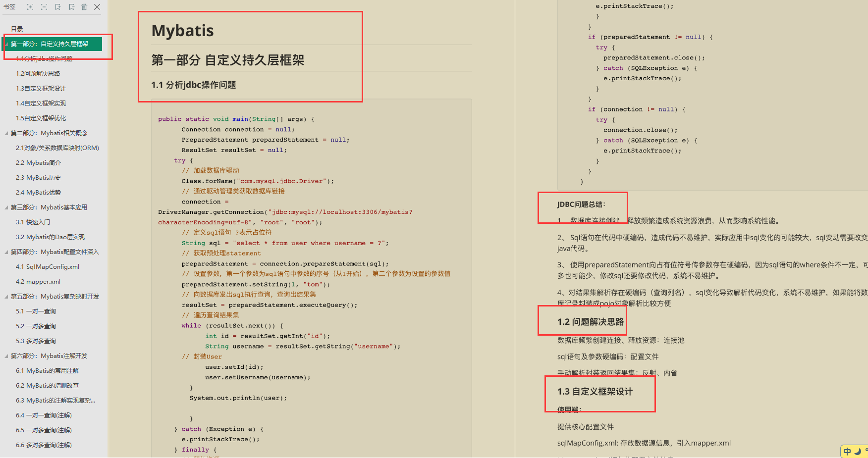
Task: Open bookmark 6.2 MyBatis的增删改查
Action: click(x=47, y=386)
